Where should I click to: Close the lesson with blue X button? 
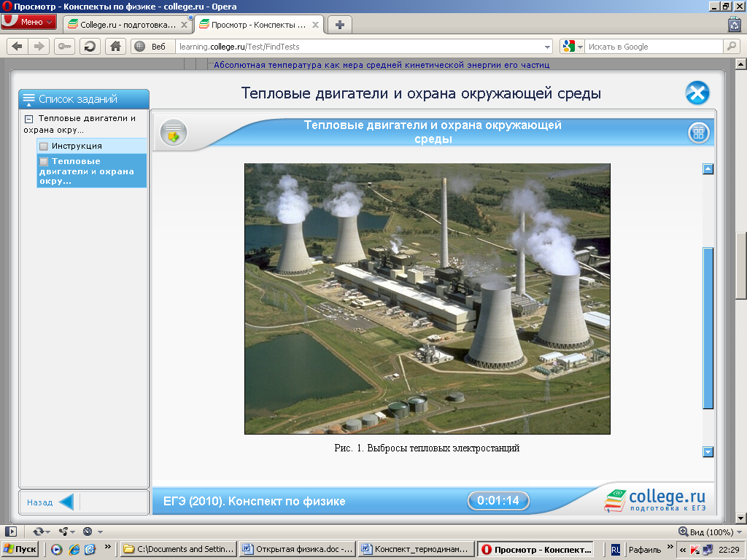click(x=697, y=93)
